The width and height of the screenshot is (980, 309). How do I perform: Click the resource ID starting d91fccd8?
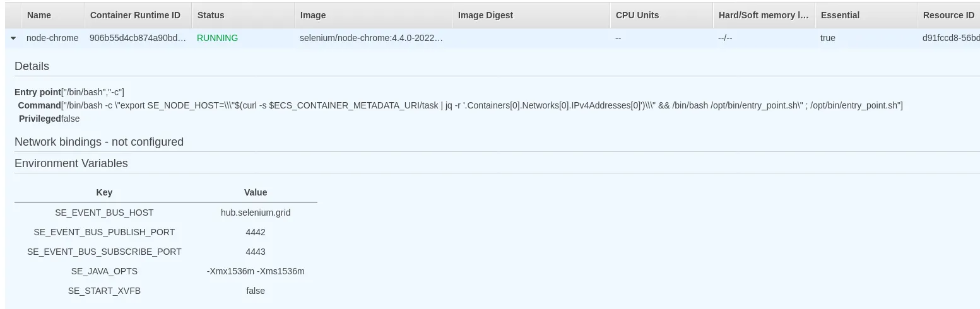950,38
